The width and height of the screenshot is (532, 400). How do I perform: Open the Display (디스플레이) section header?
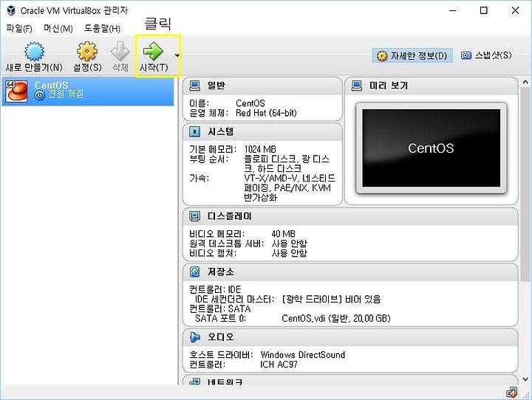(350, 216)
